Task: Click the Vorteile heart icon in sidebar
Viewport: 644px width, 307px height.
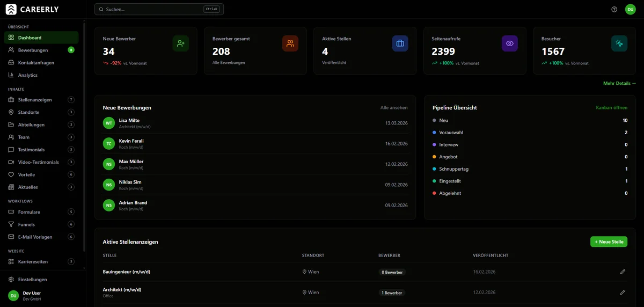Action: tap(11, 174)
